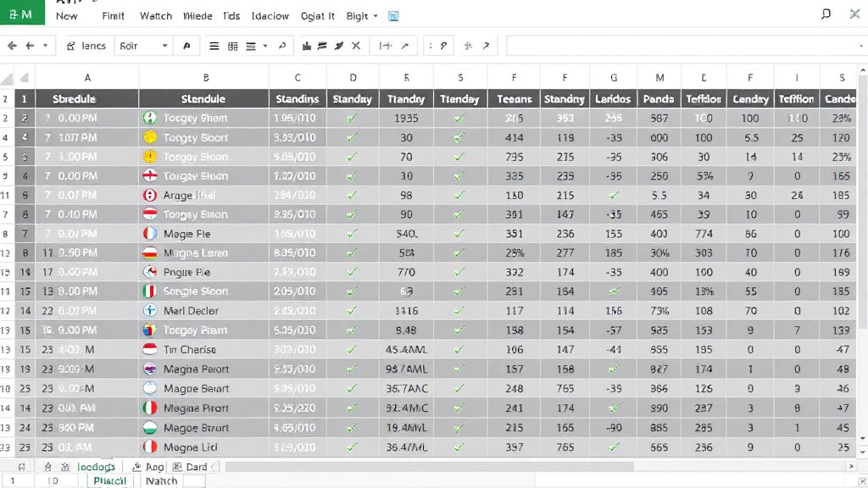The image size is (868, 488).
Task: Click the table grid icon in toolbar
Action: [232, 46]
